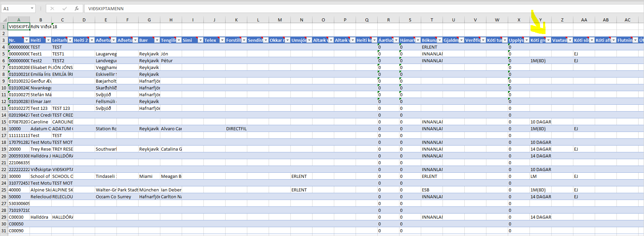644x236 pixels.
Task: Open the Sími column filter dropdown
Action: tap(200, 40)
